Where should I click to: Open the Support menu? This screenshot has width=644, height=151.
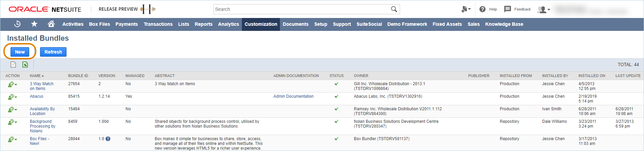(x=342, y=24)
